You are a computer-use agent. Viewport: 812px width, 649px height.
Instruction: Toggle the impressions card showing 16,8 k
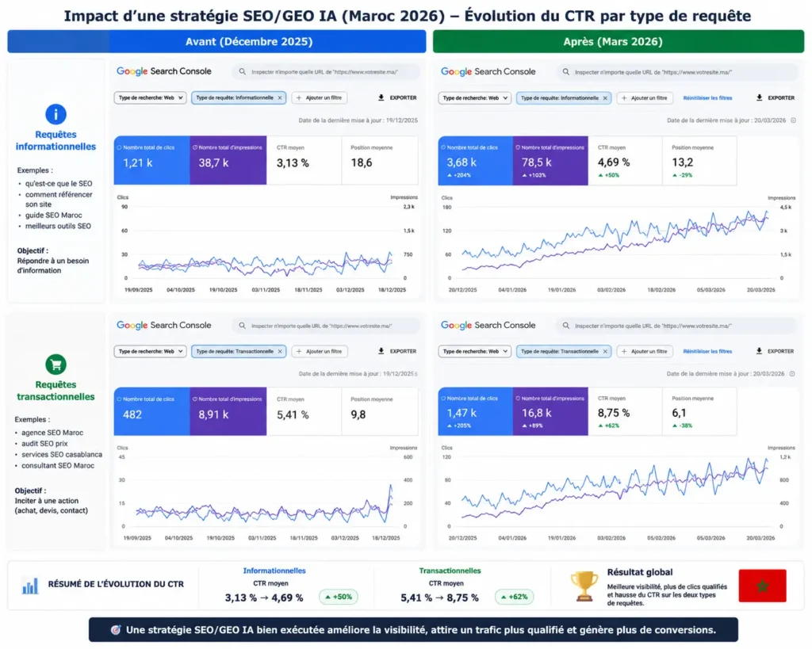(550, 411)
